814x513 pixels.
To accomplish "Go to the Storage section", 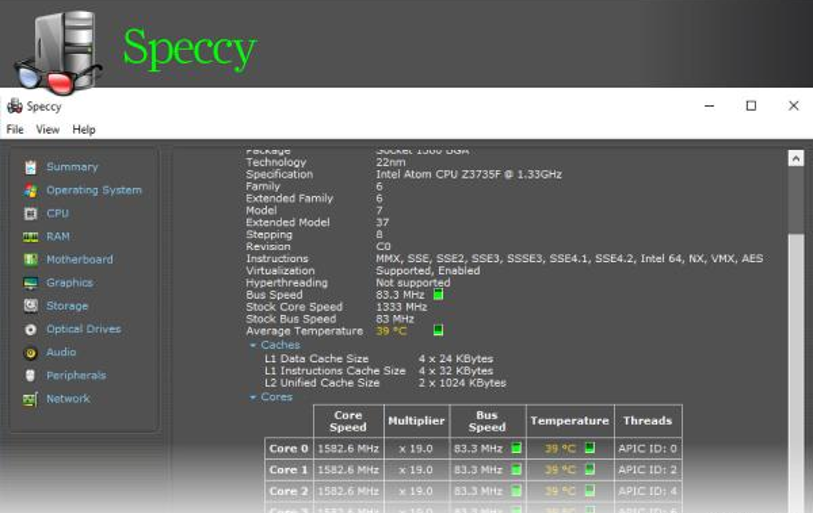I will click(x=67, y=306).
